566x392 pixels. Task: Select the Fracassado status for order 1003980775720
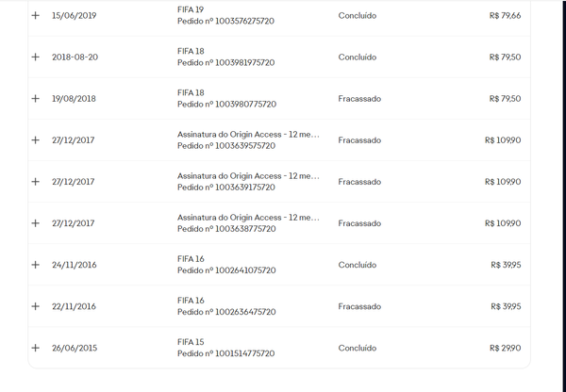coord(359,99)
